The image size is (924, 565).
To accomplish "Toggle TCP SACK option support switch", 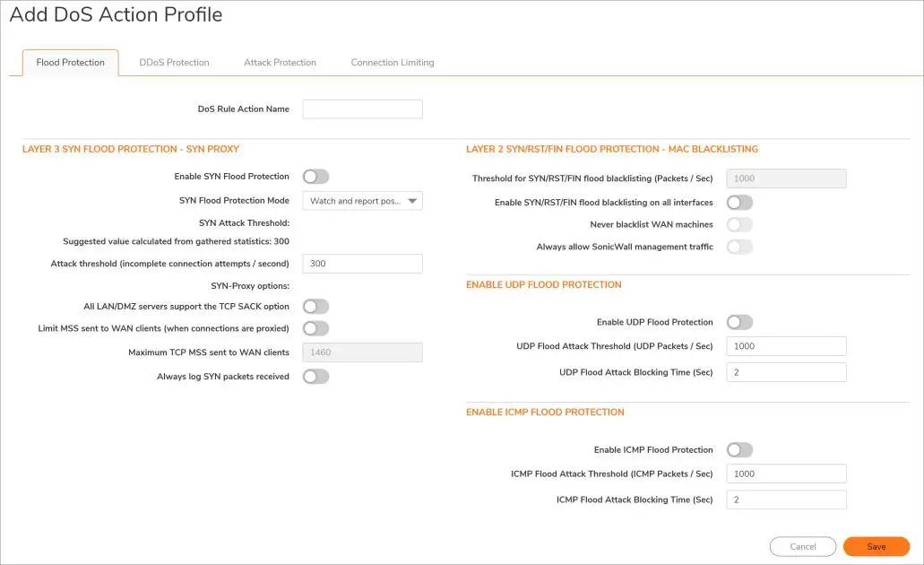I will [316, 307].
